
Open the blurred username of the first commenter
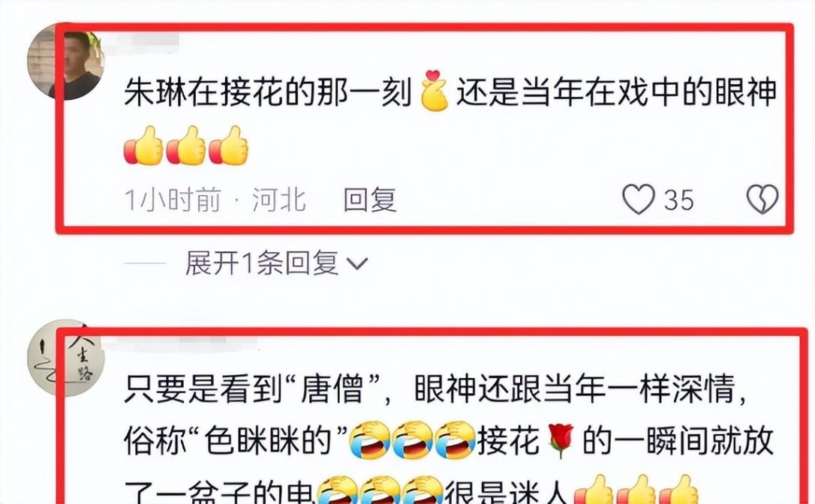(143, 43)
